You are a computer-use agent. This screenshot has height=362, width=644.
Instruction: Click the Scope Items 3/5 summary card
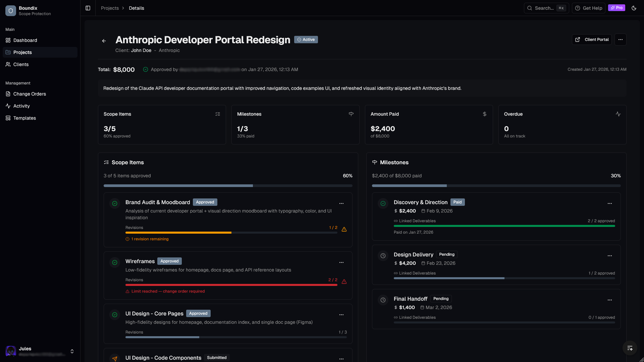[x=162, y=125]
